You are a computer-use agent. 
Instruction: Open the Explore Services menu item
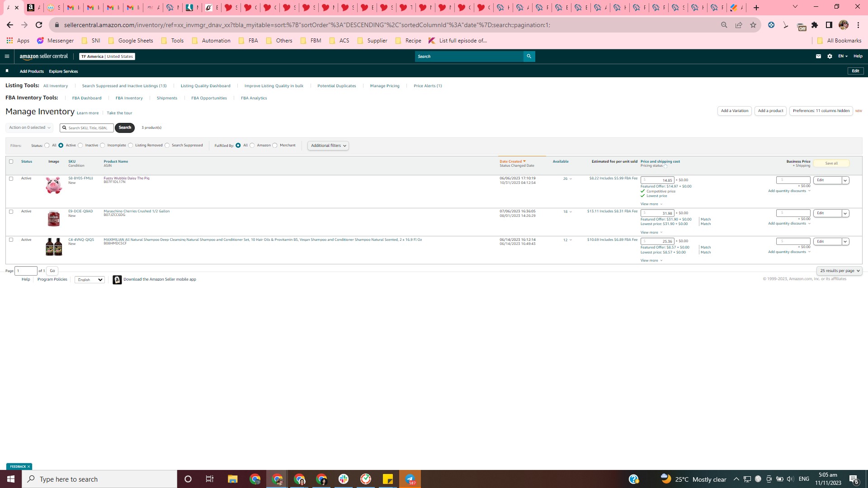tap(63, 71)
